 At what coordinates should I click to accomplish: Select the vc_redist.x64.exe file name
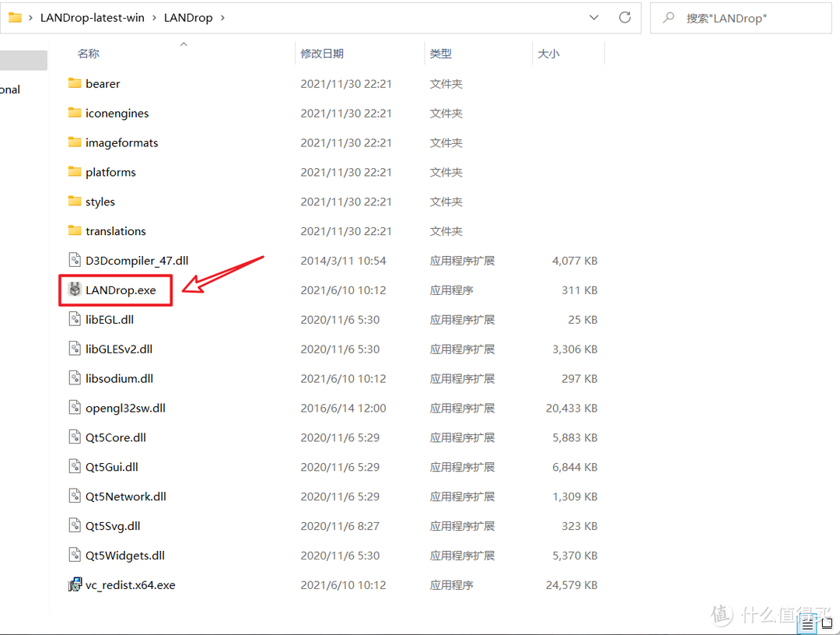pyautogui.click(x=131, y=584)
